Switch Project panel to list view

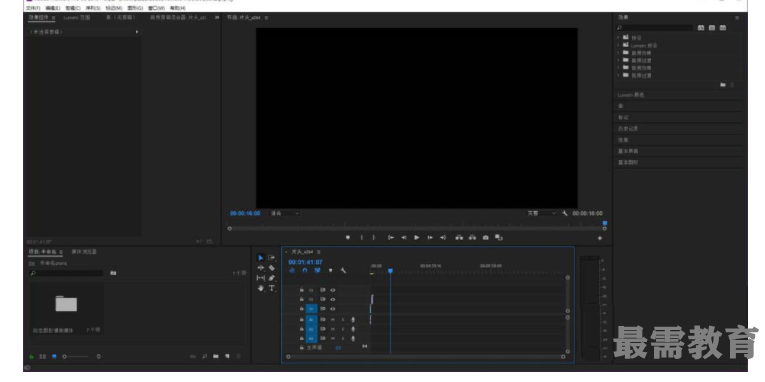click(x=42, y=357)
